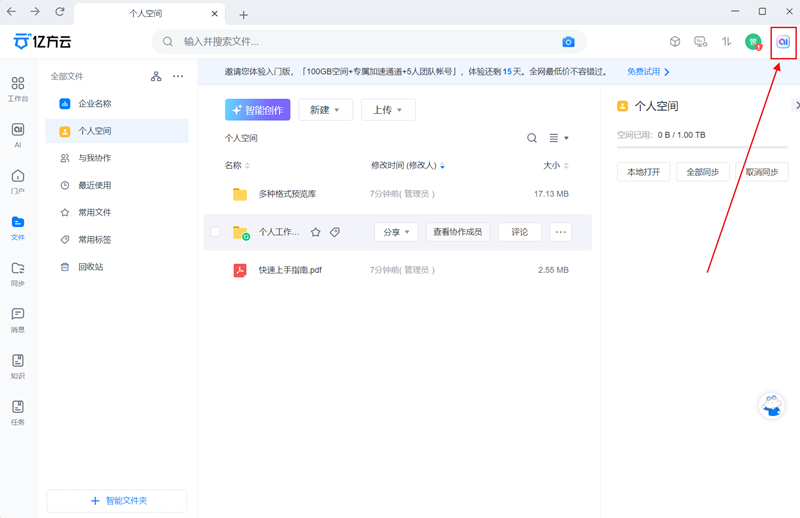
Task: Open the 分享 dropdown on the folder row
Action: 396,232
